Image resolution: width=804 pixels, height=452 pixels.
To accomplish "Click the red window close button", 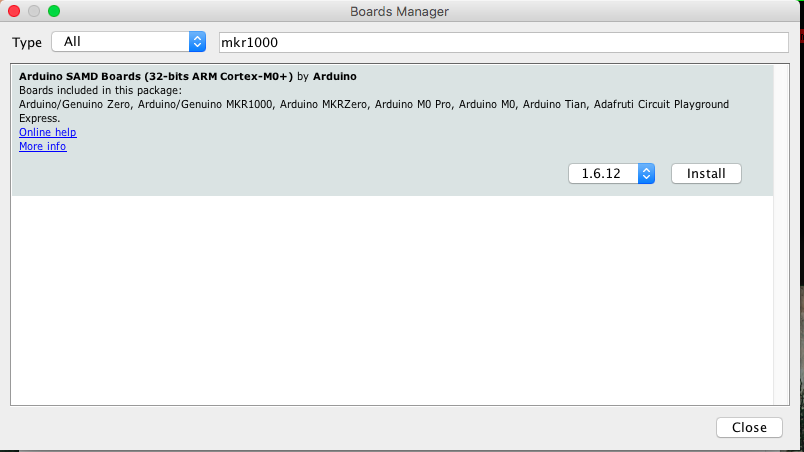I will pos(14,11).
